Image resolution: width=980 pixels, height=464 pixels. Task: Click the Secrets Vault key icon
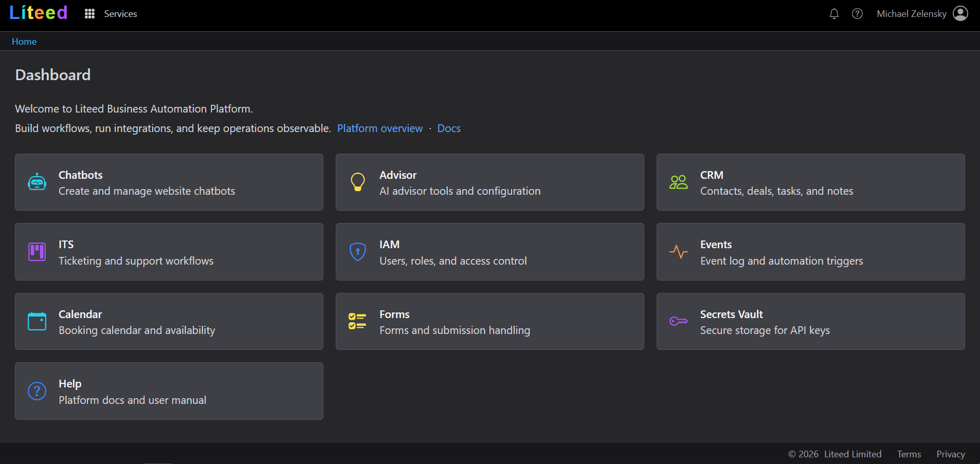click(679, 321)
